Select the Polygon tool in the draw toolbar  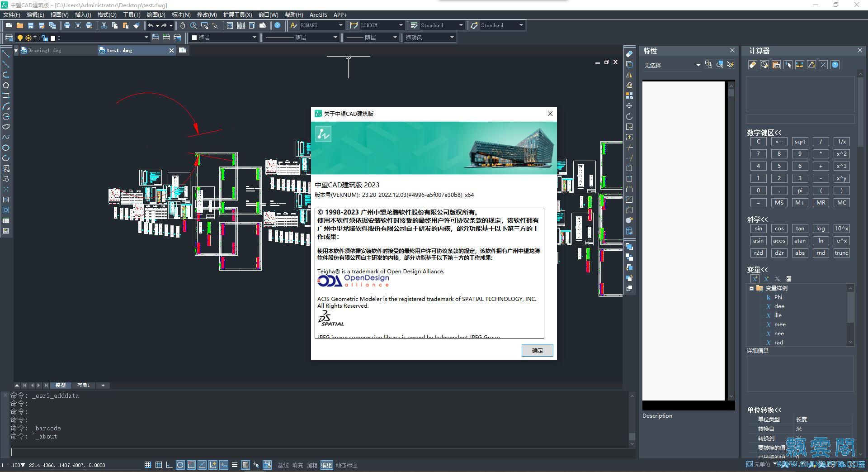[6, 85]
